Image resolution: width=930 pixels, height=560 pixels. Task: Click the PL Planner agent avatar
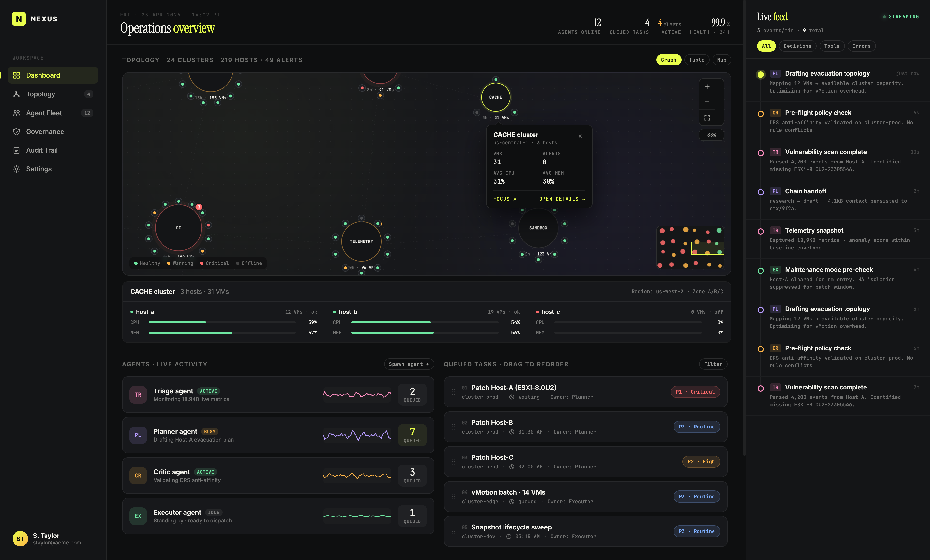click(138, 435)
